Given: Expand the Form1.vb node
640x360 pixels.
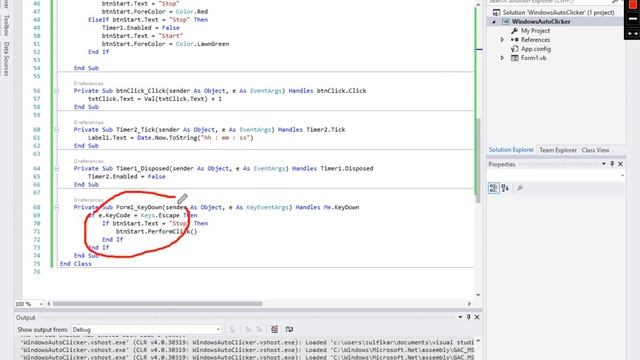Looking at the screenshot, I should pyautogui.click(x=502, y=58).
